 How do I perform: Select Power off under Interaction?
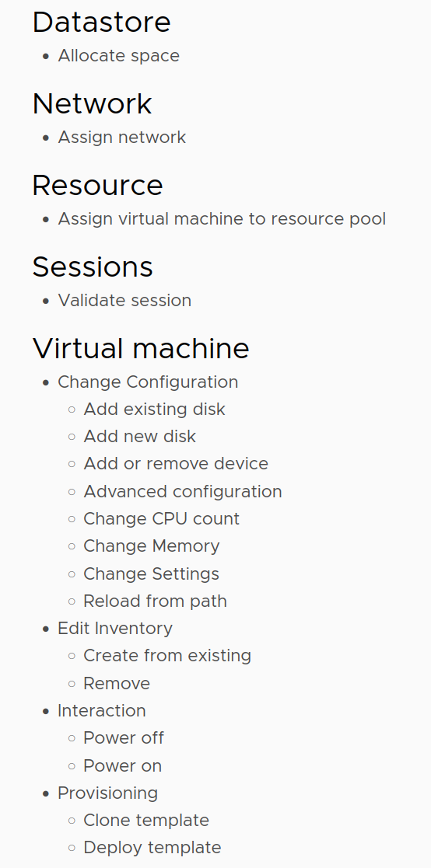pyautogui.click(x=124, y=738)
